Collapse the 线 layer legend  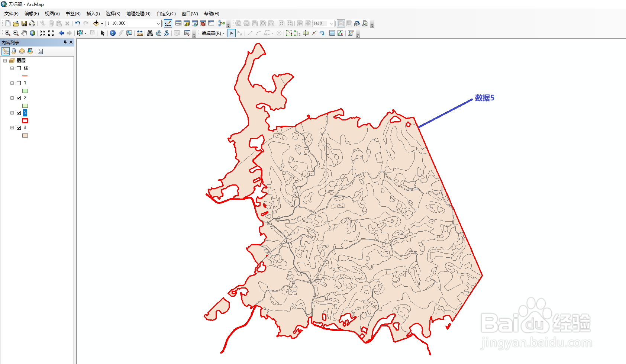12,68
